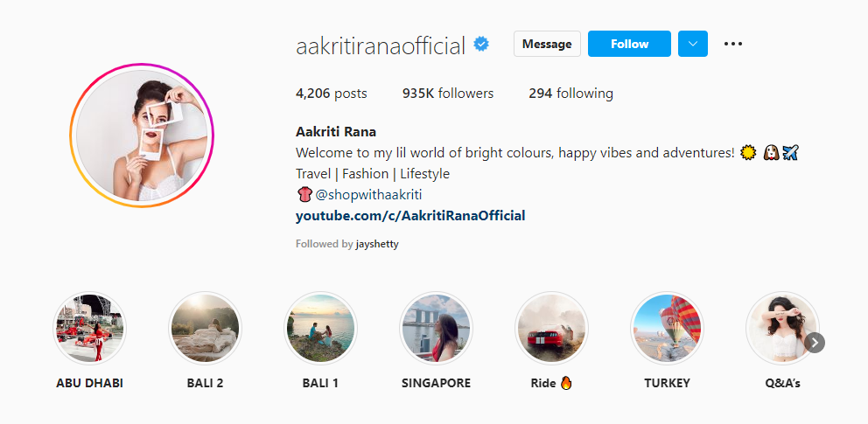Click the Message button
The image size is (868, 424).
[547, 44]
